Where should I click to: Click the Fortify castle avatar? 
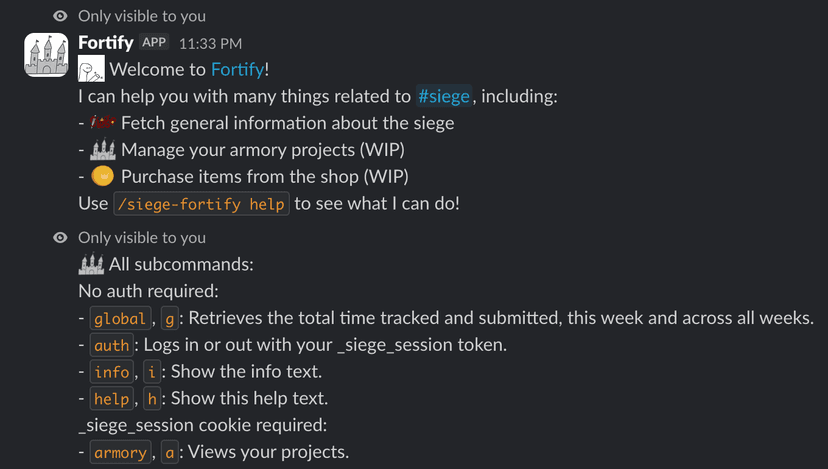[46, 56]
